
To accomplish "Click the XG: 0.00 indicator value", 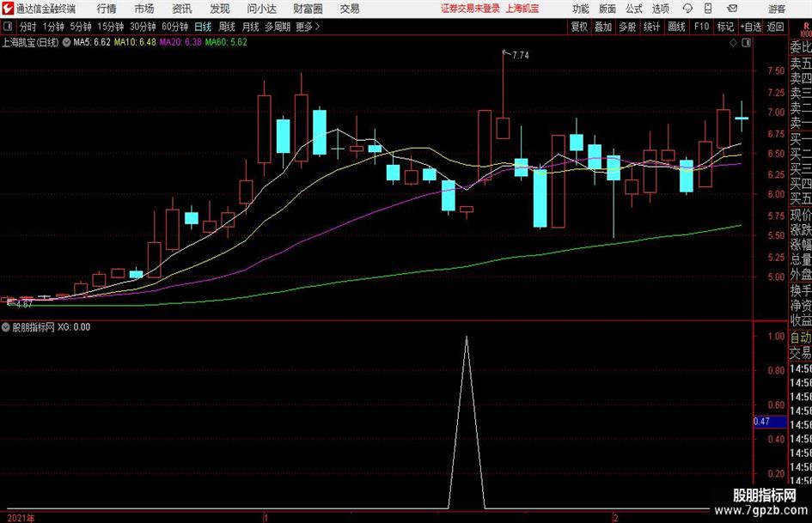I will click(74, 327).
